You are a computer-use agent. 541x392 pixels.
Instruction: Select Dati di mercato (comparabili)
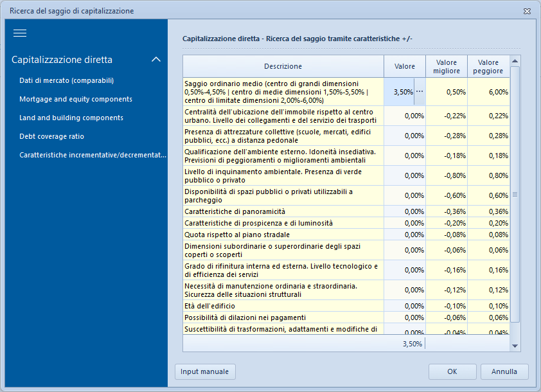(x=67, y=80)
